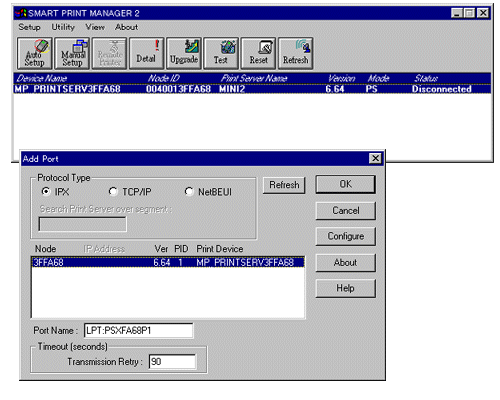Click the greyed Remote Printer toolbar button
Image resolution: width=500 pixels, height=400 pixels.
(x=109, y=53)
